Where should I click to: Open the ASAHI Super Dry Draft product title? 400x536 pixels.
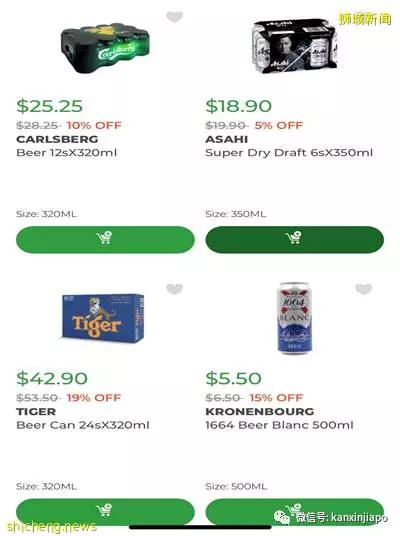click(x=289, y=146)
